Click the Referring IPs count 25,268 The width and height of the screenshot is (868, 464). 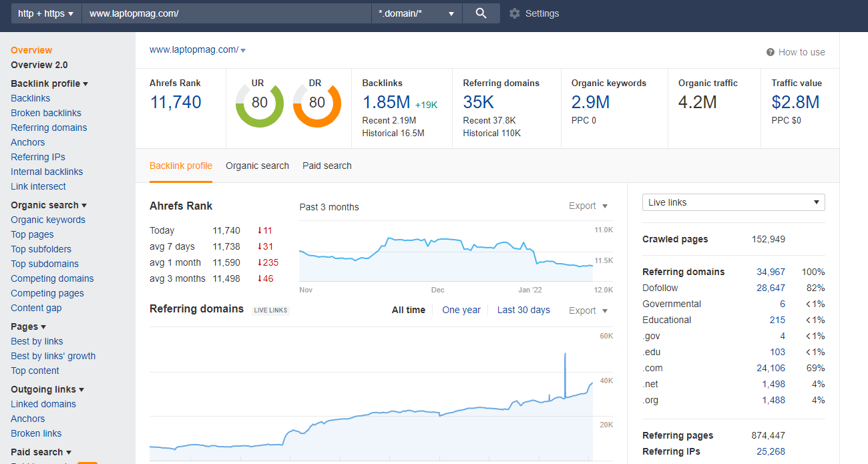tap(771, 451)
